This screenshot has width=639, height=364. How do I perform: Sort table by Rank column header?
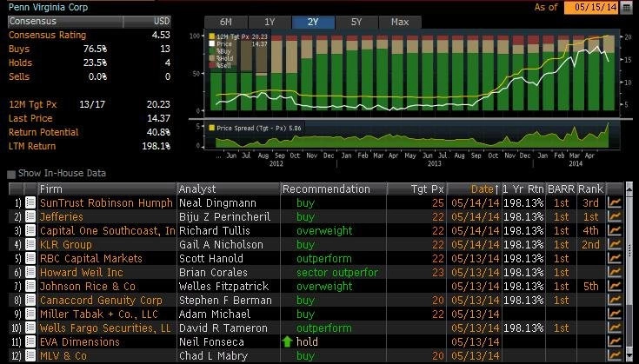590,189
